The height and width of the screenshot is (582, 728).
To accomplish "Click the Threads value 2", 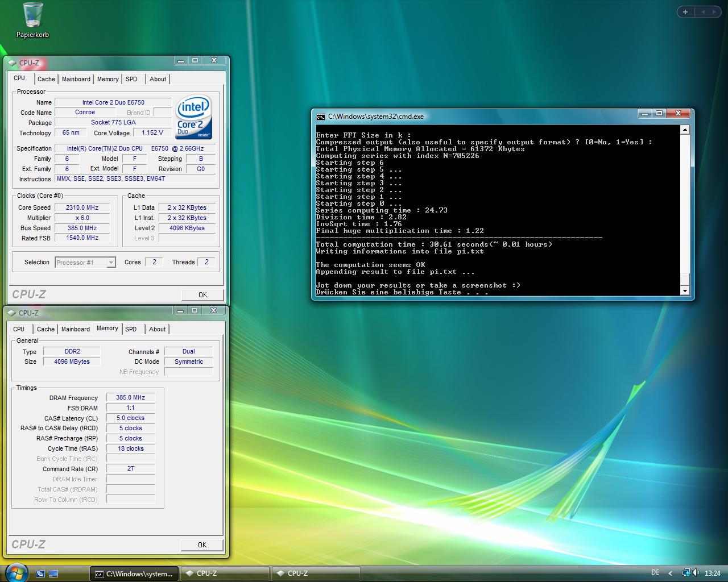I will 206,262.
